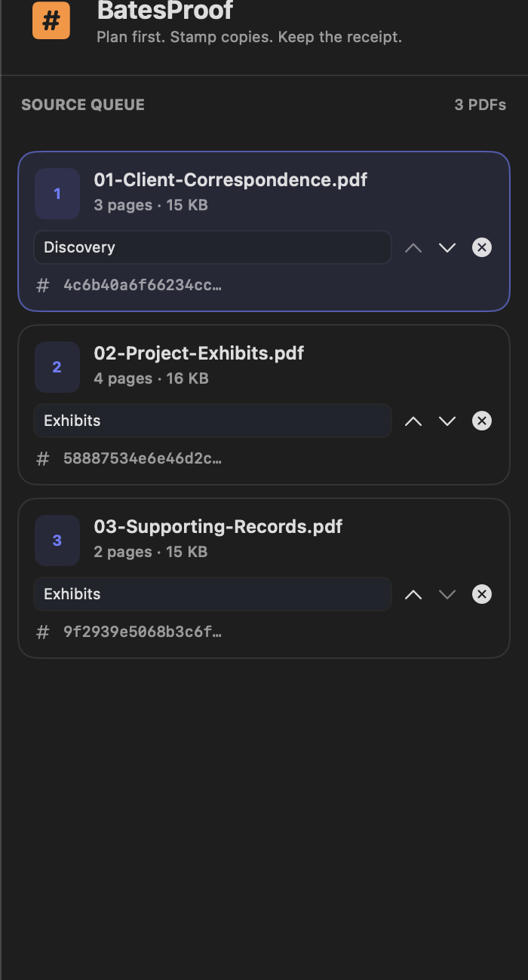Select number 2 badge of Project-Exhibits
The height and width of the screenshot is (980, 528).
point(57,367)
